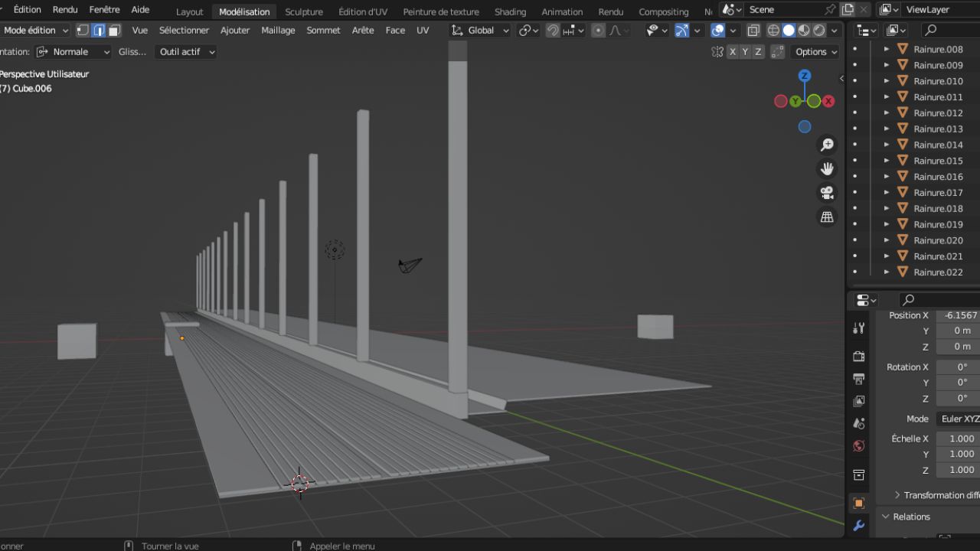Click properties search field
The height and width of the screenshot is (551, 980).
pos(939,299)
